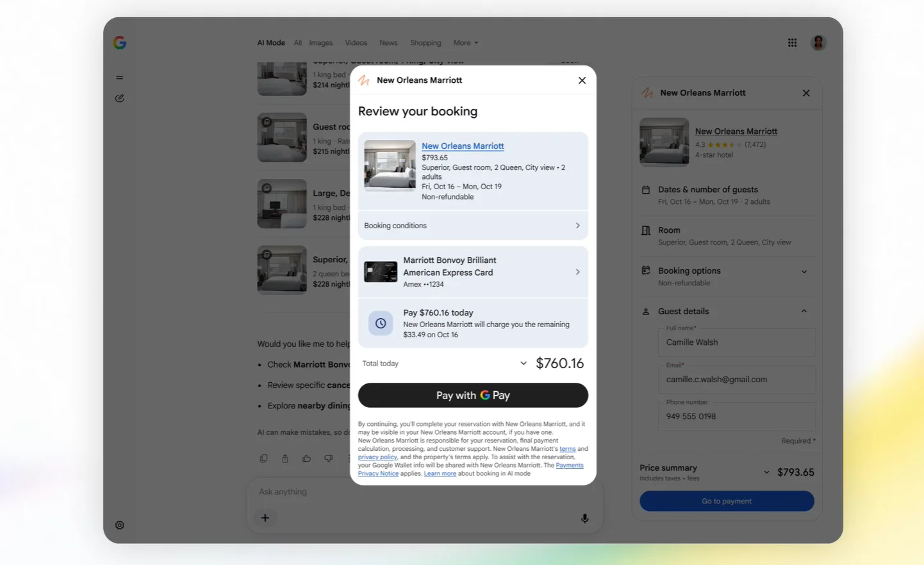
Task: Expand the Total today breakdown chevron
Action: point(524,364)
